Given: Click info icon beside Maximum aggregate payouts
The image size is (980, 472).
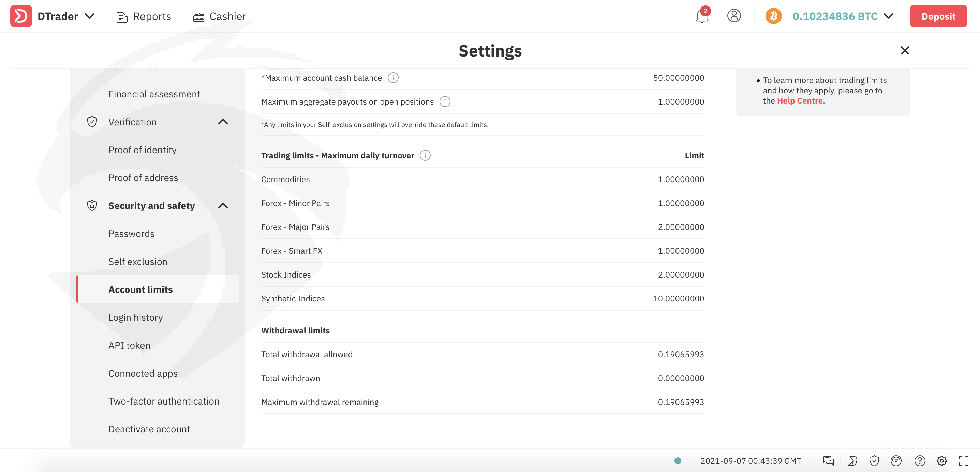Looking at the screenshot, I should point(444,102).
